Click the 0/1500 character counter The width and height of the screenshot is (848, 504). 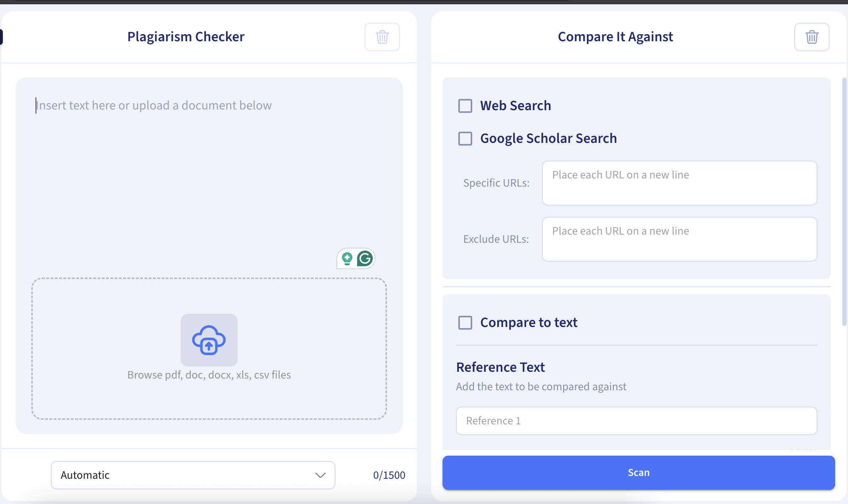389,474
